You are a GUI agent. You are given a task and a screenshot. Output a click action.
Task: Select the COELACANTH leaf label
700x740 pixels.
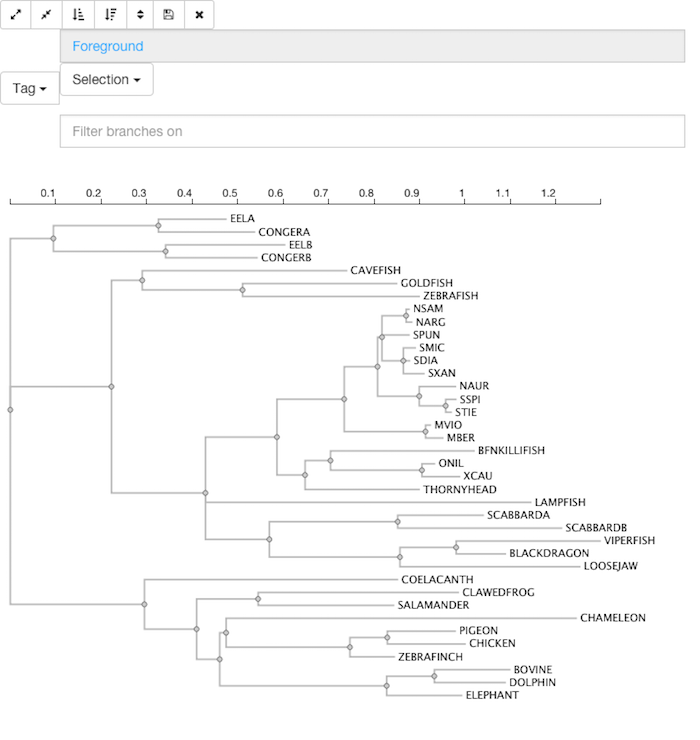pos(437,580)
